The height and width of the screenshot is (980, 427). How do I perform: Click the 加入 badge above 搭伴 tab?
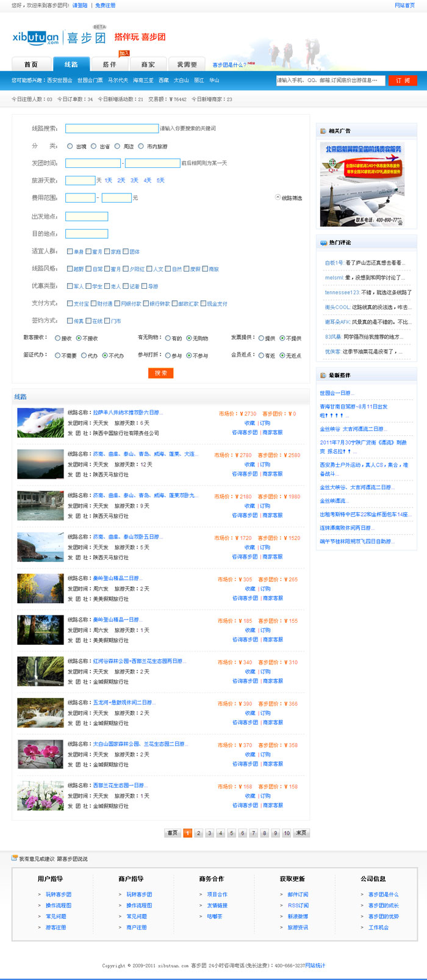point(124,54)
